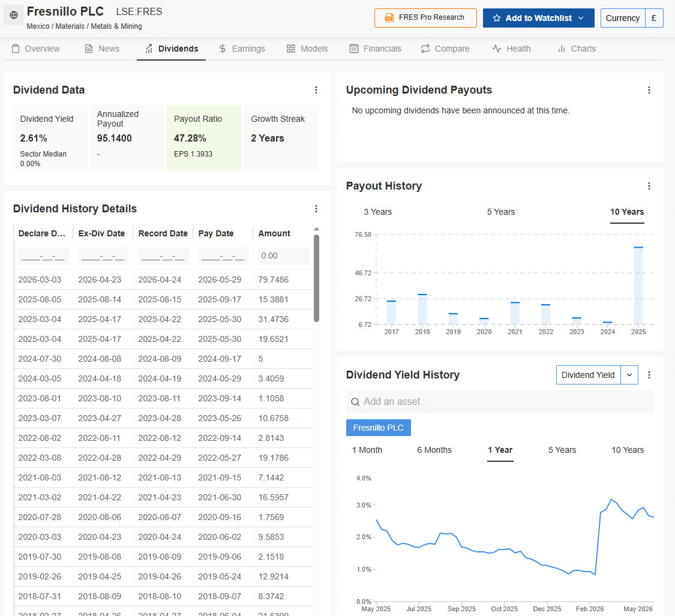Open the Dividend Yield History three-dot menu

coord(649,375)
